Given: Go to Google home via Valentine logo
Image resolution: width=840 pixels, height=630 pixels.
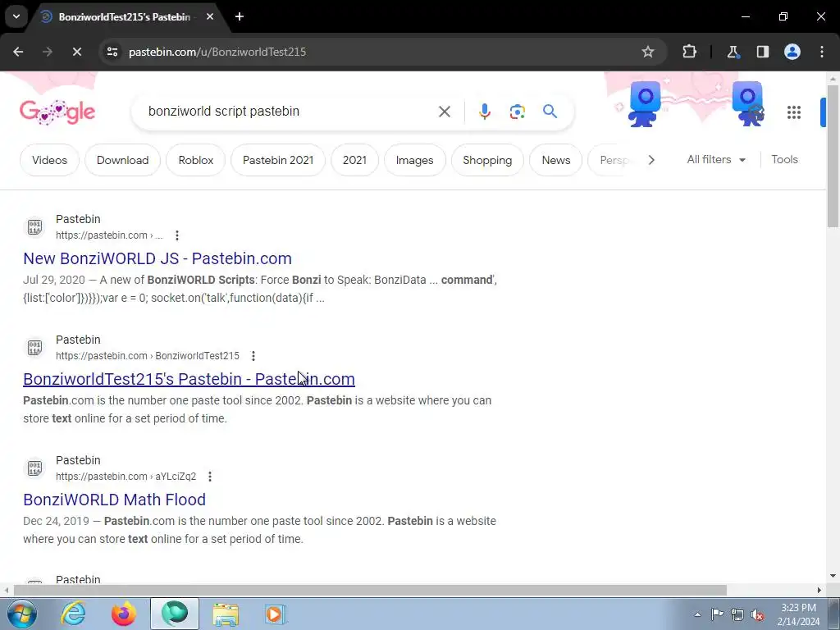Looking at the screenshot, I should click(x=57, y=112).
